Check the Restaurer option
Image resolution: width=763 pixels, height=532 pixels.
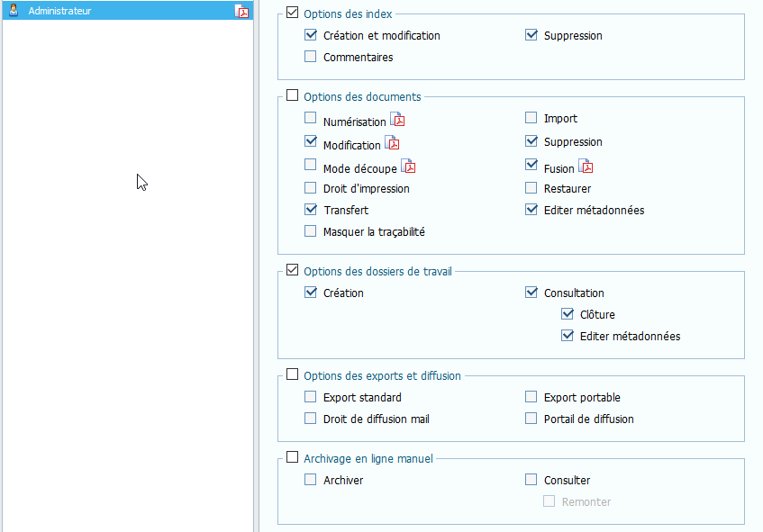click(x=531, y=188)
